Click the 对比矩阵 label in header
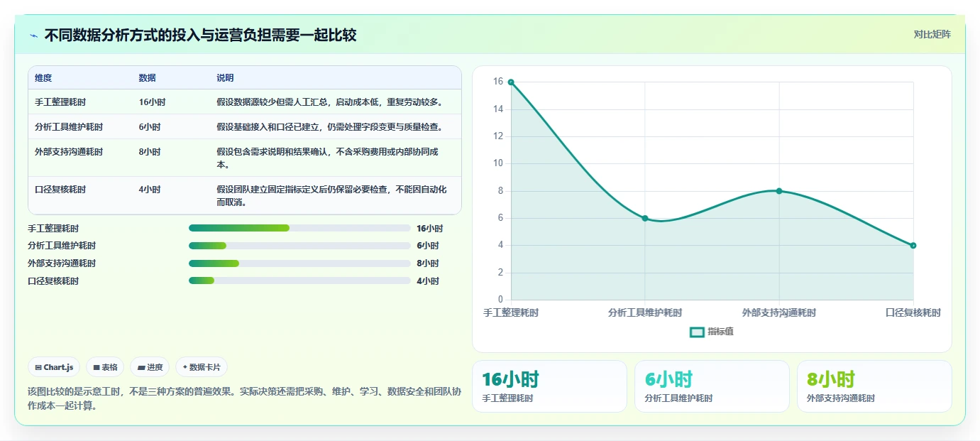 [x=932, y=34]
